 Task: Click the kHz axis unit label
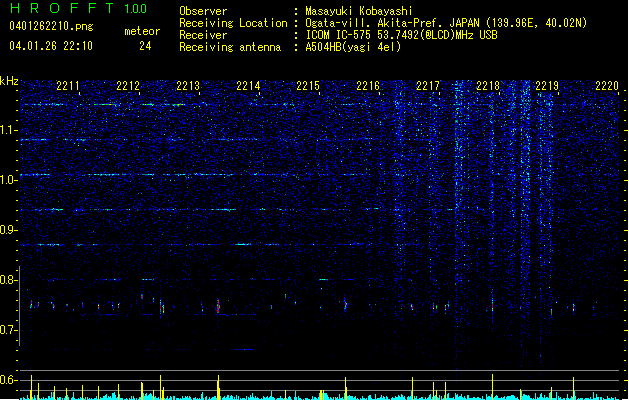click(9, 81)
